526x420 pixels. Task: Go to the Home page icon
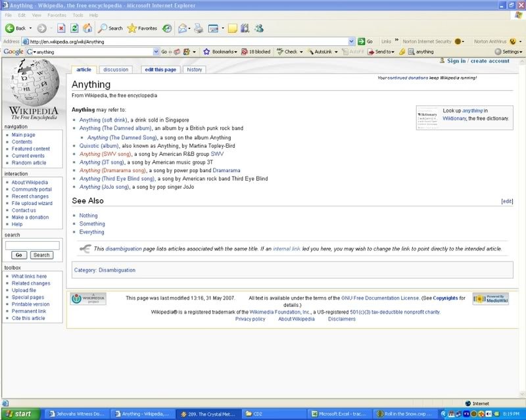(x=87, y=28)
